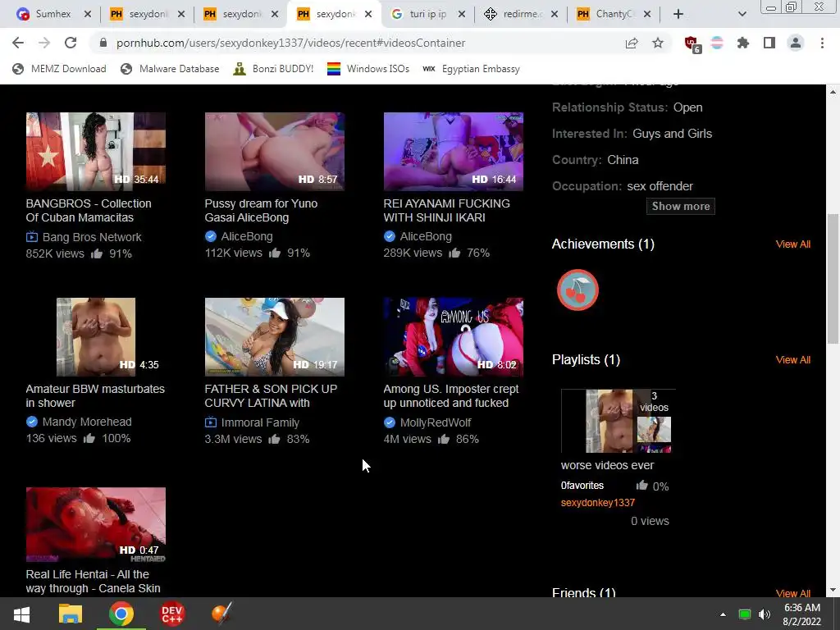Click the address bar URL
Image resolution: width=840 pixels, height=630 pixels.
[x=291, y=43]
